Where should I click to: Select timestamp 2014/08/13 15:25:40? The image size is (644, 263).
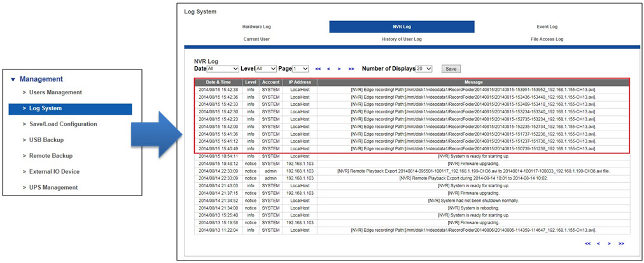point(218,215)
